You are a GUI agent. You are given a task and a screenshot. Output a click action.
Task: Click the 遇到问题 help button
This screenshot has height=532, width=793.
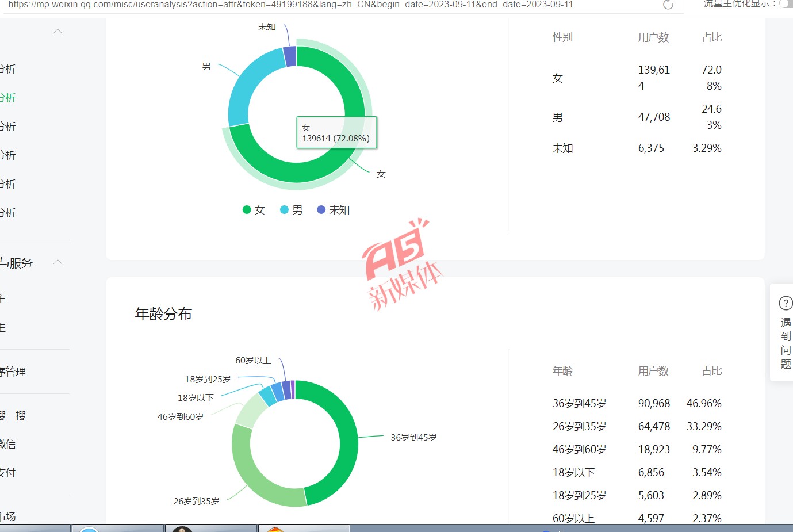(786, 343)
